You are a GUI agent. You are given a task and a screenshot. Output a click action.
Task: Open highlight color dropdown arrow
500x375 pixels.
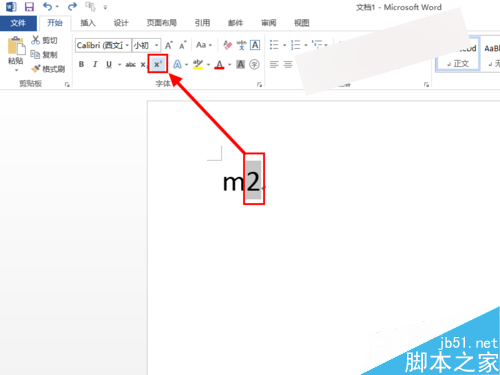tap(208, 64)
